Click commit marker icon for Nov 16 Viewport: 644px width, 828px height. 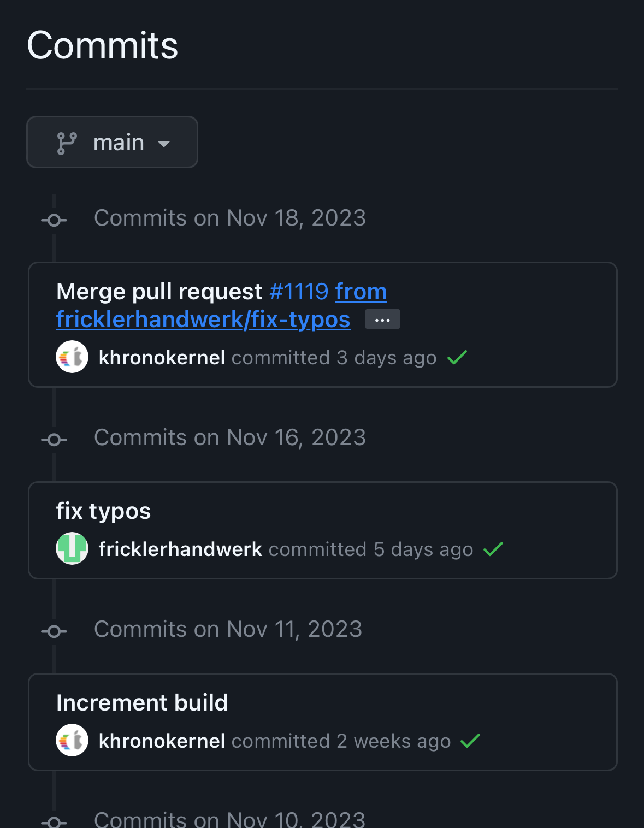pos(54,440)
